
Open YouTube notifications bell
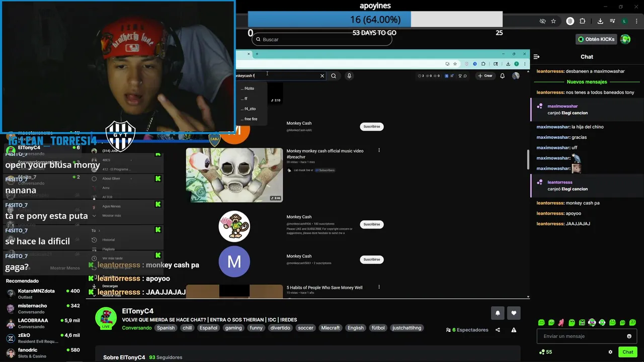502,76
